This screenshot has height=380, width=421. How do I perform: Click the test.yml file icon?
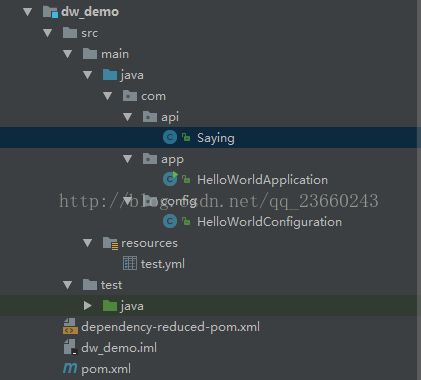point(130,263)
